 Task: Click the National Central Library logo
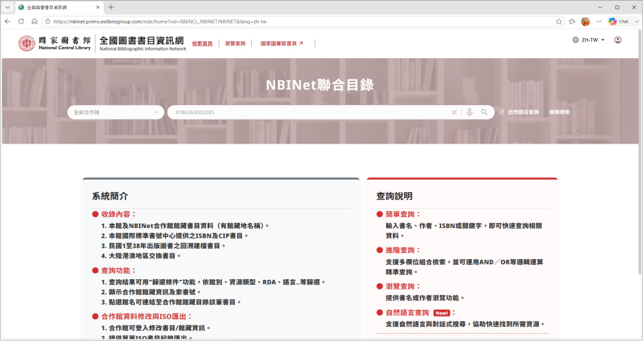[x=54, y=43]
